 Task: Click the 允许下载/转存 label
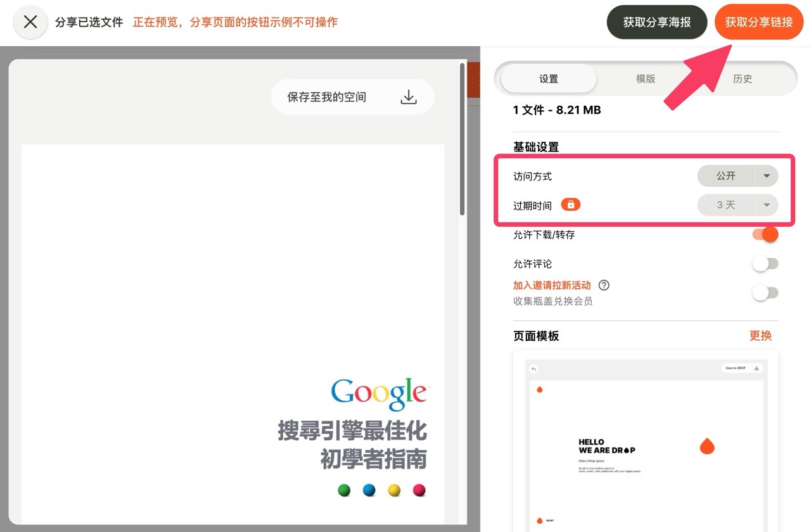pos(544,234)
